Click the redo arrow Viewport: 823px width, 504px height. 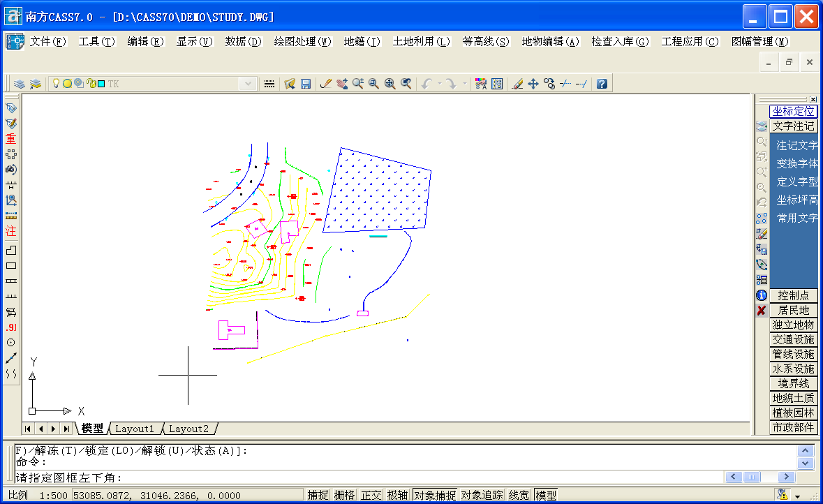452,84
